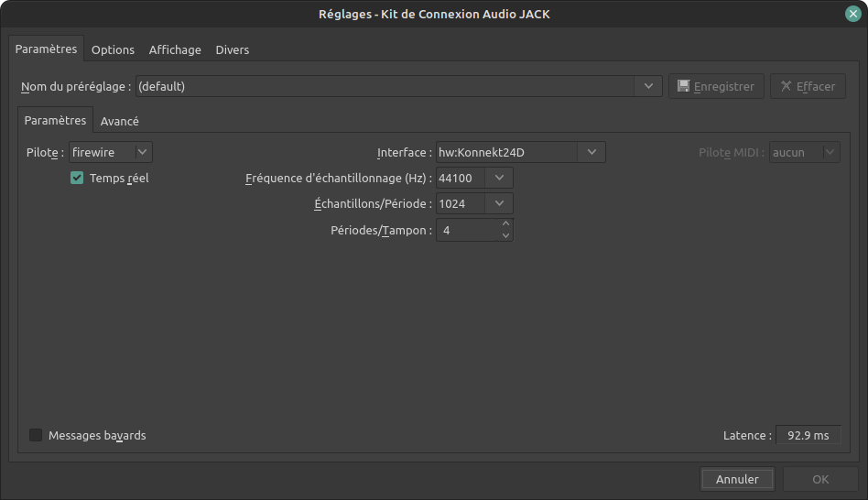Switch to the Options tab
868x500 pixels.
point(113,49)
